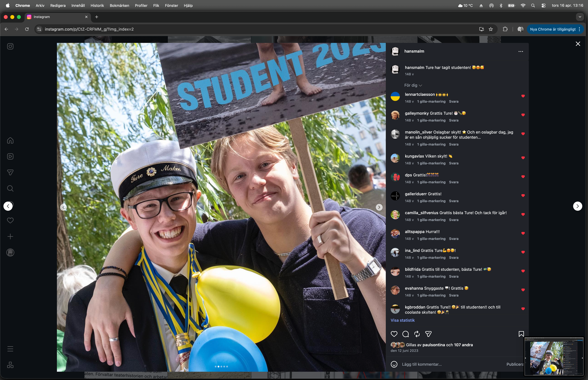Click the comment bubble icon under post
The image size is (588, 380).
coord(405,334)
